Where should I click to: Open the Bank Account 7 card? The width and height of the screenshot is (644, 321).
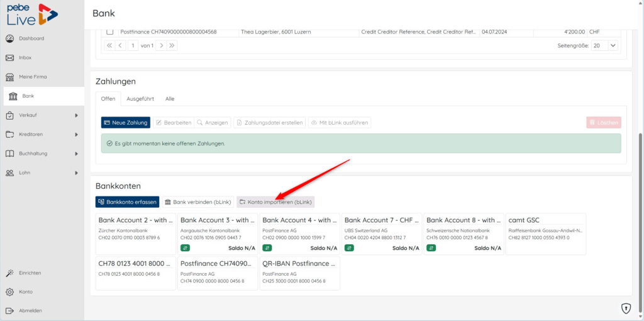coord(382,234)
